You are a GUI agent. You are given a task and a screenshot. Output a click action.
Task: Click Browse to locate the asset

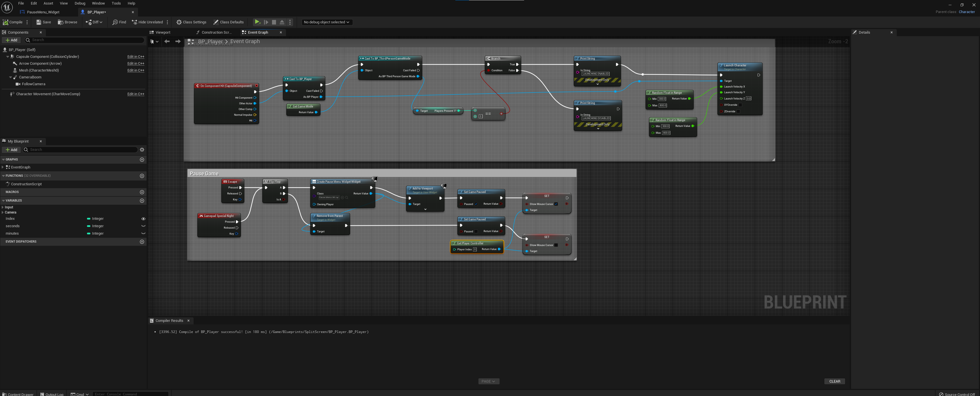coord(67,22)
